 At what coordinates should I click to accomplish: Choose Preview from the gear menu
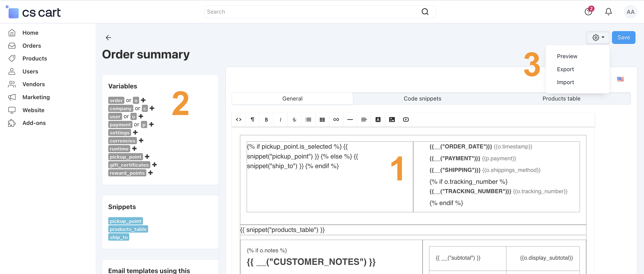click(567, 56)
